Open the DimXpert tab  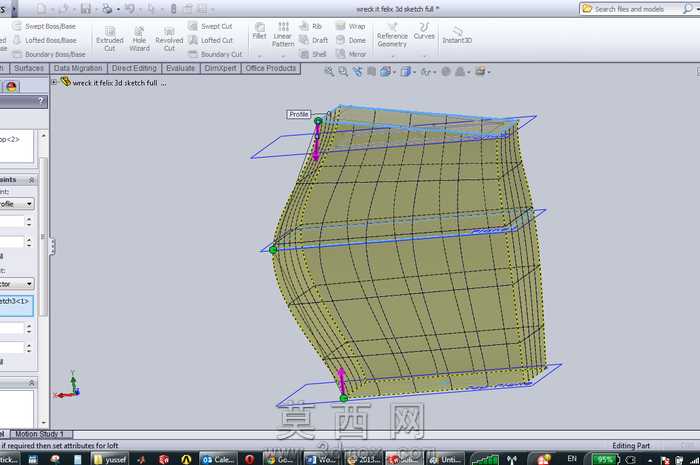click(x=221, y=68)
